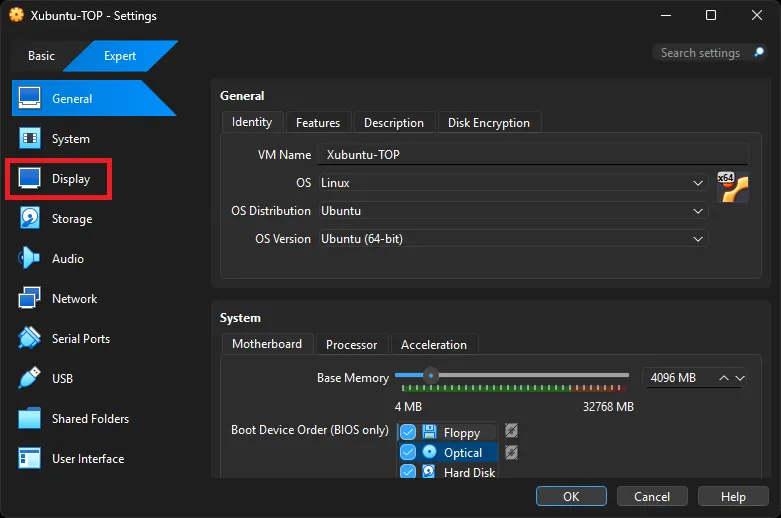Select the Features tab
This screenshot has width=781, height=518.
318,123
